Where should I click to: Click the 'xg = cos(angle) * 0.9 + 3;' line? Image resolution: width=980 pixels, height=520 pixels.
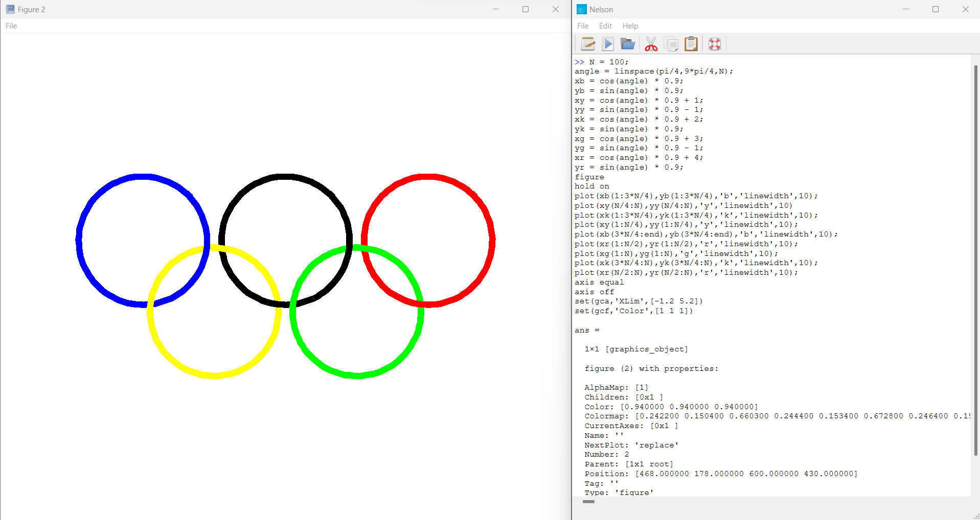pyautogui.click(x=639, y=139)
